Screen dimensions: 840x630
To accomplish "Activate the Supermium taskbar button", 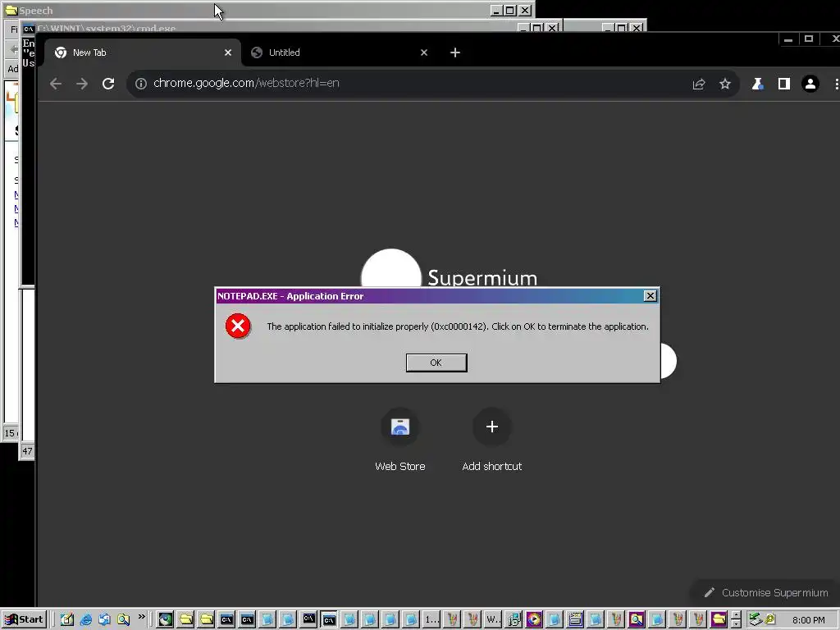I will pyautogui.click(x=166, y=620).
